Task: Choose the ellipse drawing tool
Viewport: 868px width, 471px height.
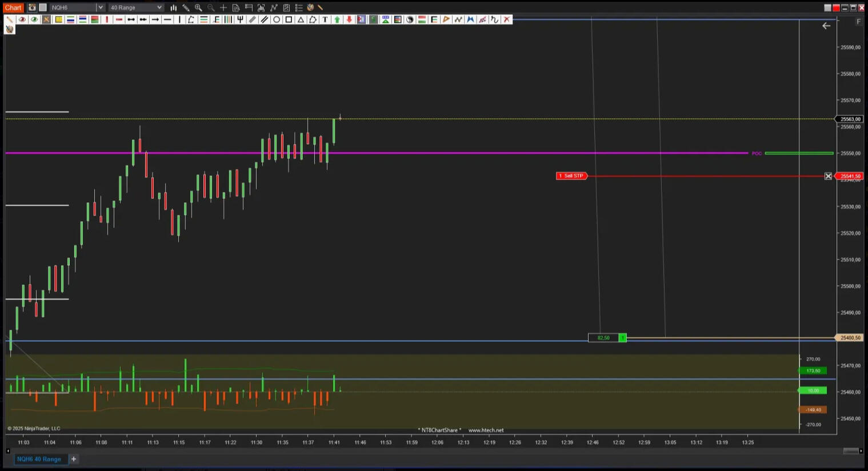Action: click(x=277, y=19)
